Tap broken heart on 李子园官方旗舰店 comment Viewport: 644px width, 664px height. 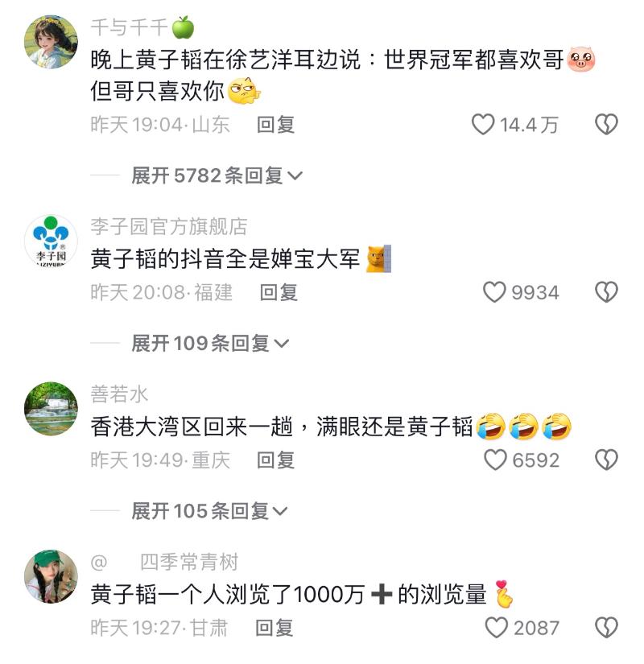click(606, 292)
